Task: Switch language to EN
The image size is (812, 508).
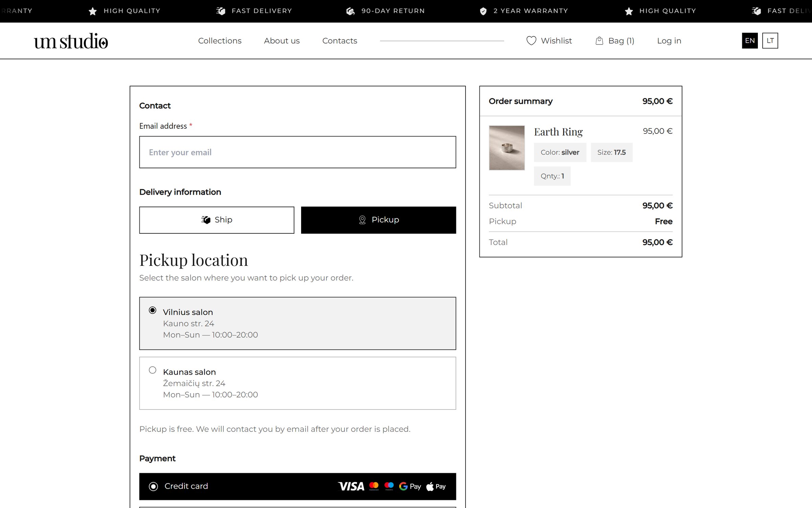Action: point(750,41)
